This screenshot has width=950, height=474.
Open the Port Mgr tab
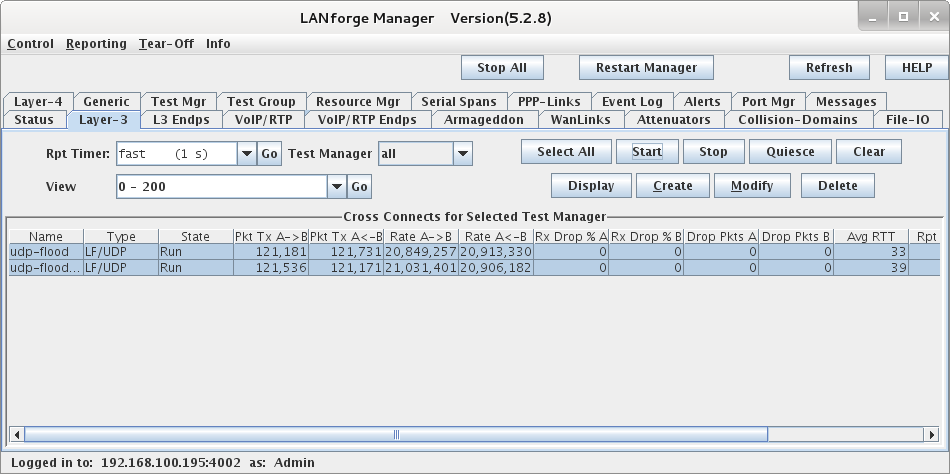coord(768,101)
